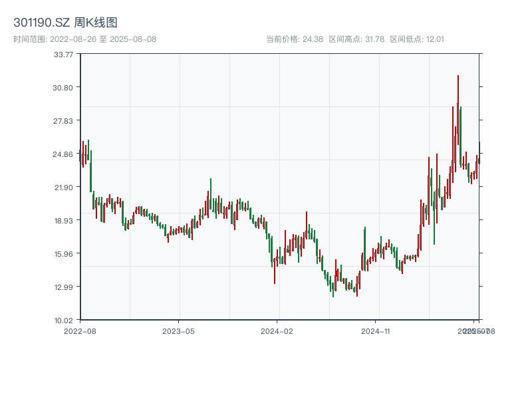Viewport: 532px width, 399px height.
Task: Click the 时间范围 date range text
Action: 84,39
